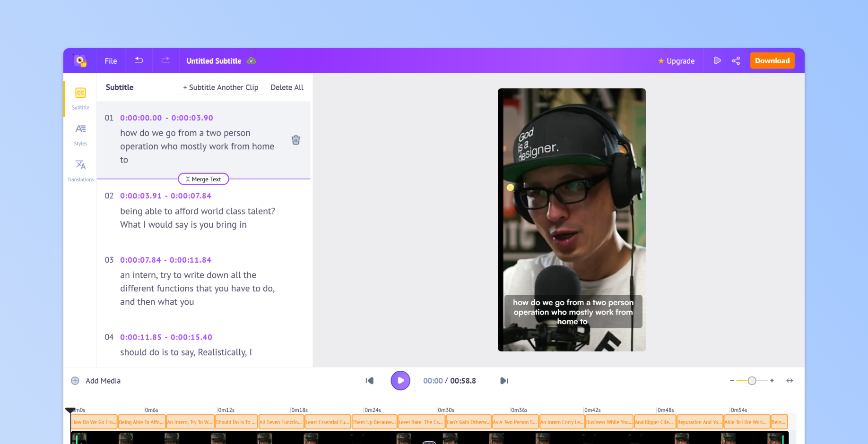Click the video preview thumbnail
Image resolution: width=868 pixels, height=444 pixels.
572,220
